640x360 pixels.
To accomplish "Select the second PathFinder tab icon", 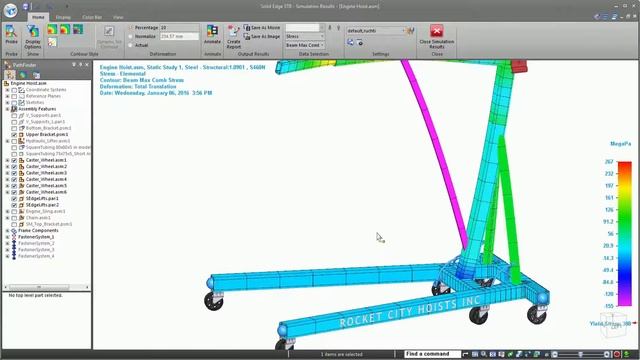I will pos(22,75).
